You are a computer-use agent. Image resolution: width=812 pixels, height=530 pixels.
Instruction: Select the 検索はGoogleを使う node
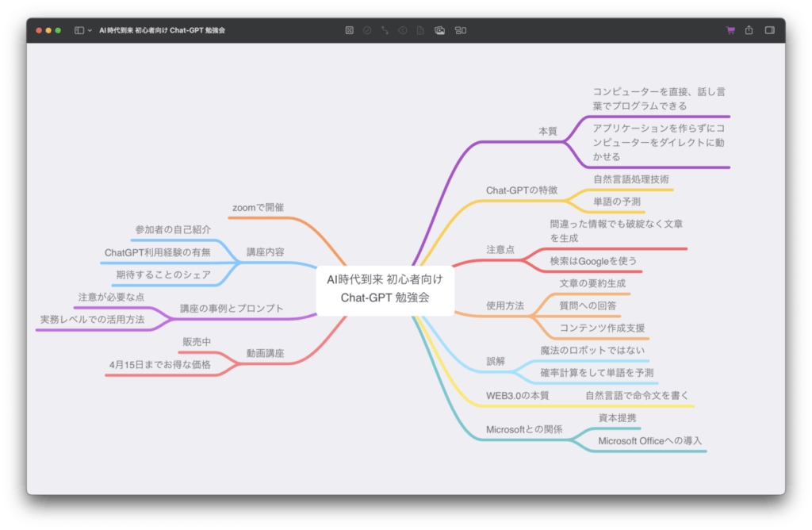(x=593, y=261)
